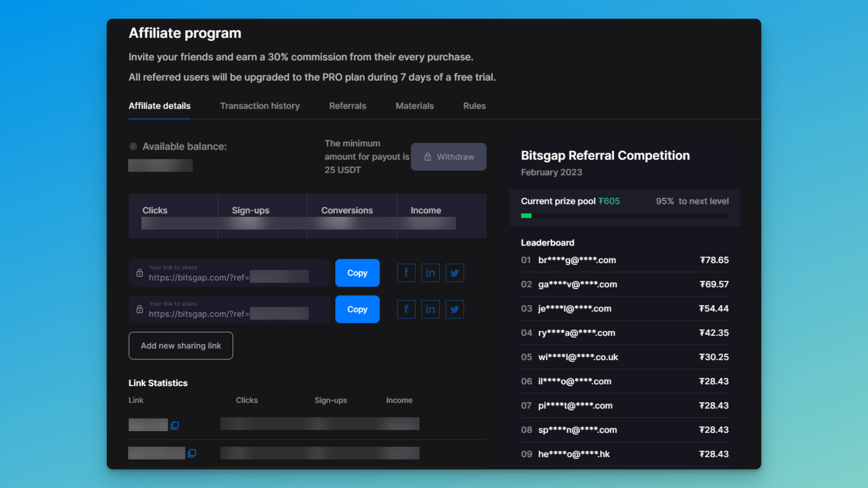Share the second link on Twitter
This screenshot has width=868, height=488.
(x=454, y=309)
